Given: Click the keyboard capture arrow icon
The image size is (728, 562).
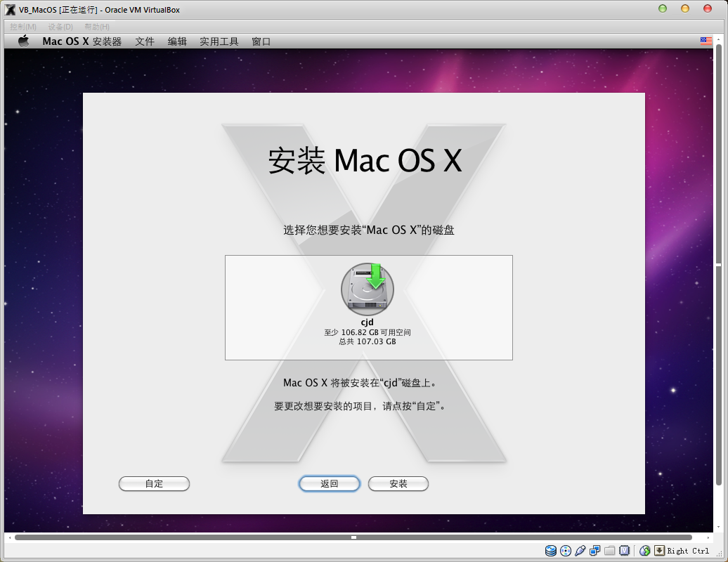Looking at the screenshot, I should click(x=659, y=551).
